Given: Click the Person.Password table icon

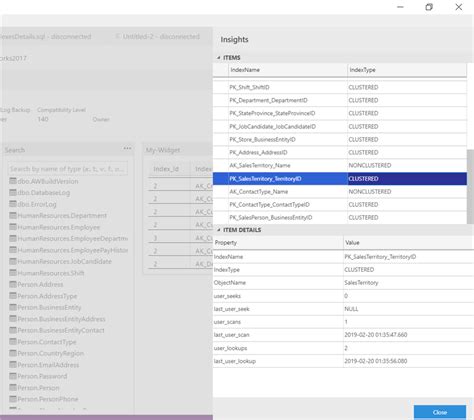Looking at the screenshot, I should click(x=13, y=376).
